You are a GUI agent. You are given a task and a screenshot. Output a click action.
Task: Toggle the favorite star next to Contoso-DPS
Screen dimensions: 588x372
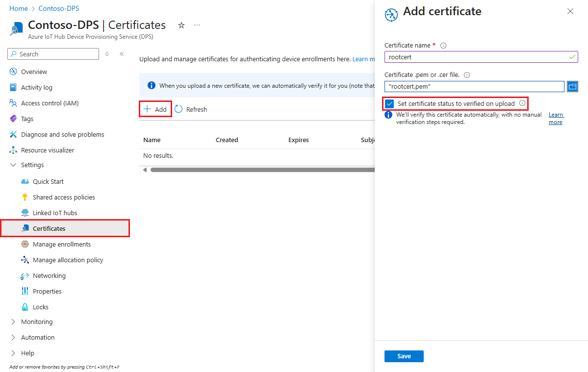click(x=181, y=25)
